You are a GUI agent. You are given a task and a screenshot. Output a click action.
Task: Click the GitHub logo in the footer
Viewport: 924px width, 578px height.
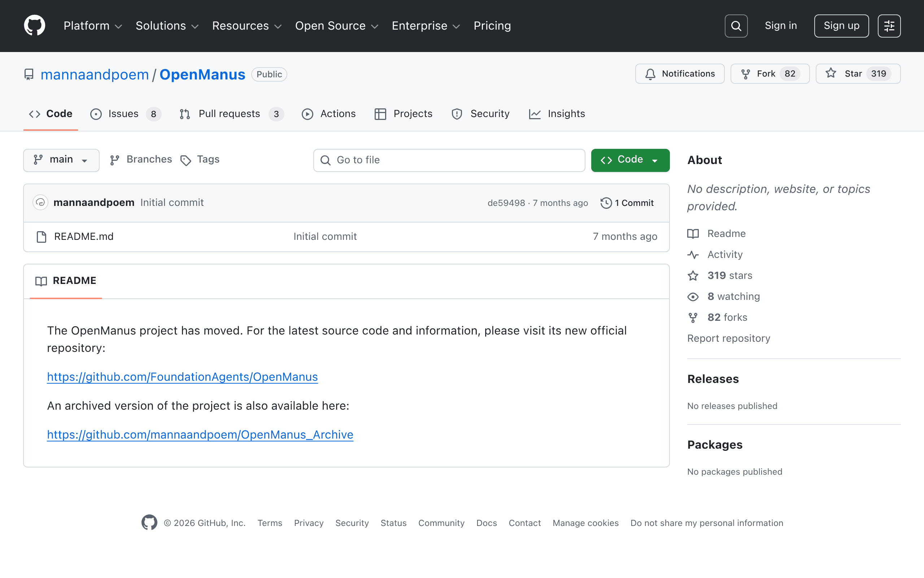click(149, 523)
